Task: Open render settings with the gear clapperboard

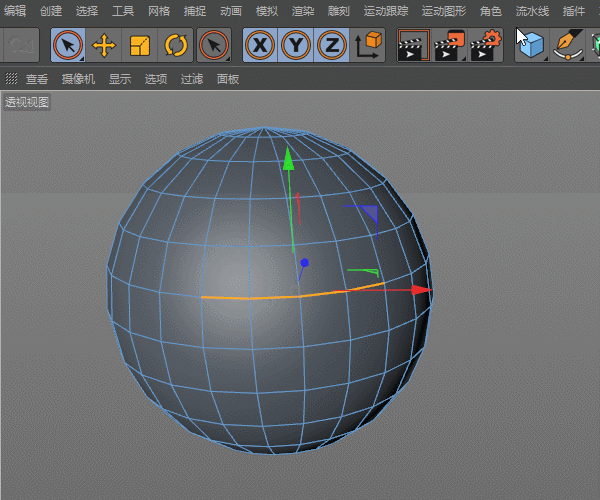Action: point(487,45)
